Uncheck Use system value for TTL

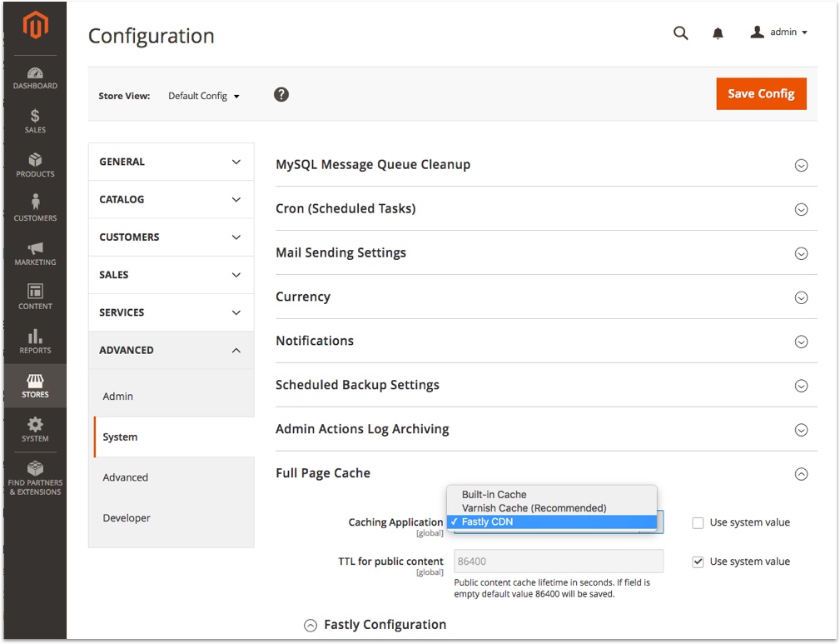coord(698,562)
